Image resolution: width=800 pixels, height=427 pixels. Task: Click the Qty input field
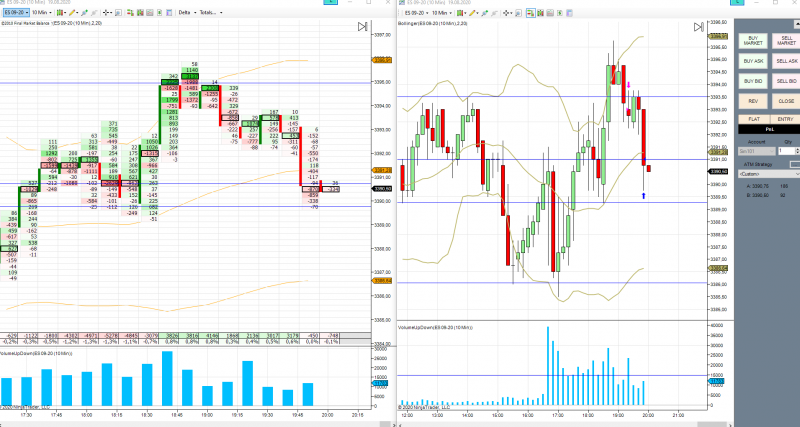tap(786, 151)
